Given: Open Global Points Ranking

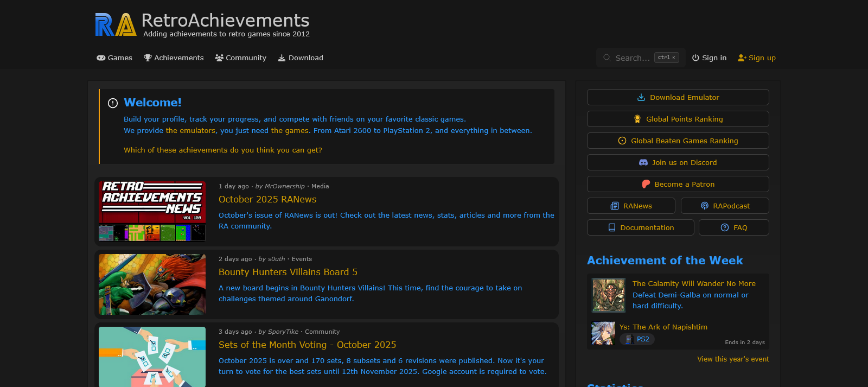Looking at the screenshot, I should (678, 119).
